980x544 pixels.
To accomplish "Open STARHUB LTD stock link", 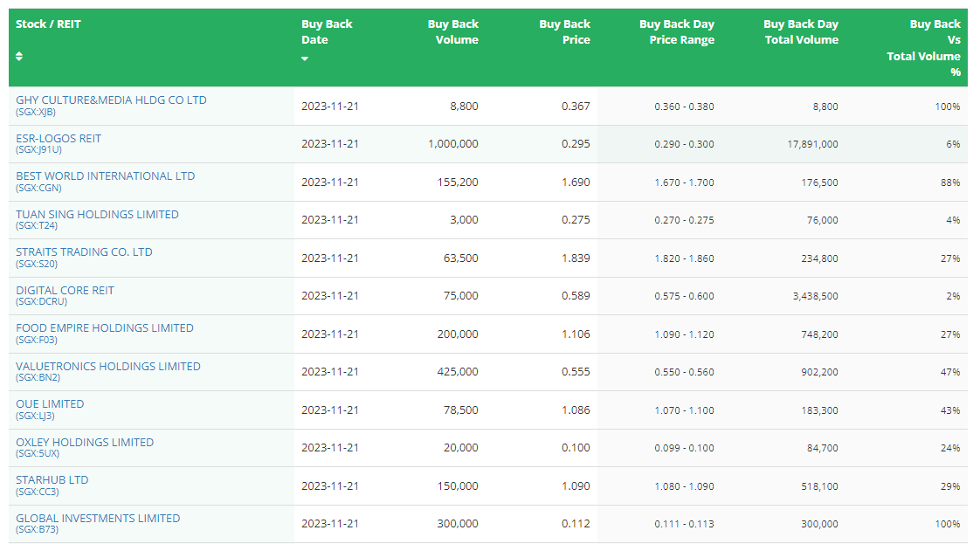I will (x=52, y=479).
